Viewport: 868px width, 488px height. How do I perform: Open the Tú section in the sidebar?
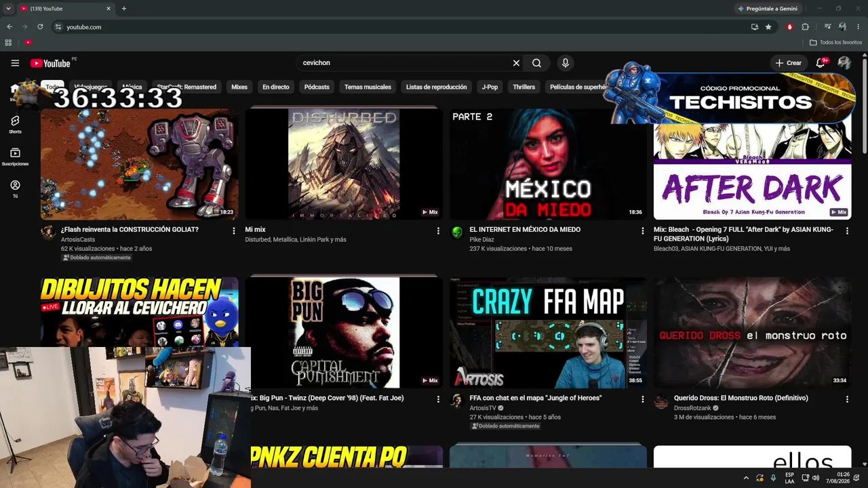point(15,189)
